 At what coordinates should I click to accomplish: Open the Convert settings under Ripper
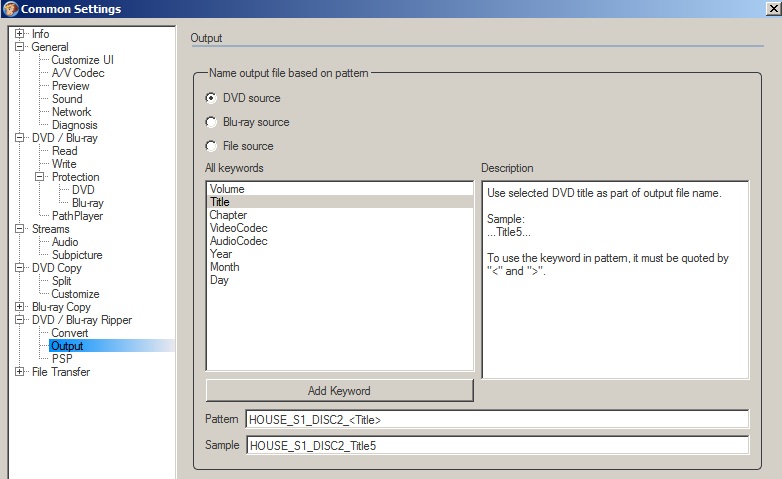(69, 333)
